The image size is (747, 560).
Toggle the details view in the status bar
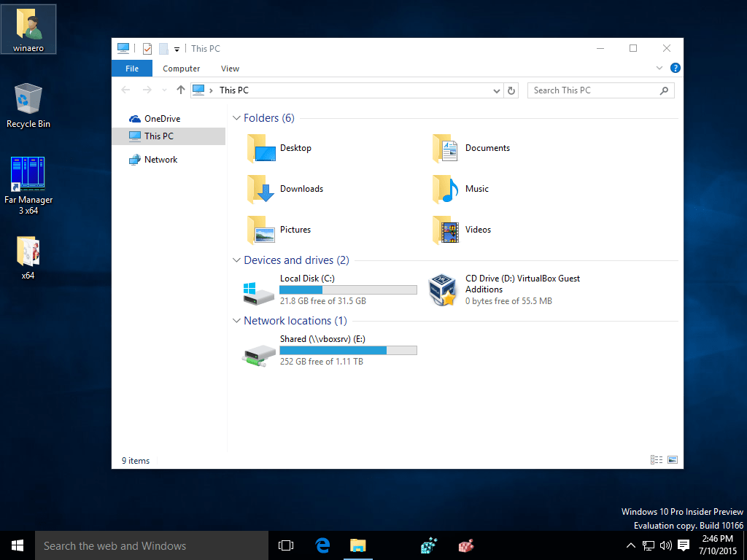click(656, 459)
